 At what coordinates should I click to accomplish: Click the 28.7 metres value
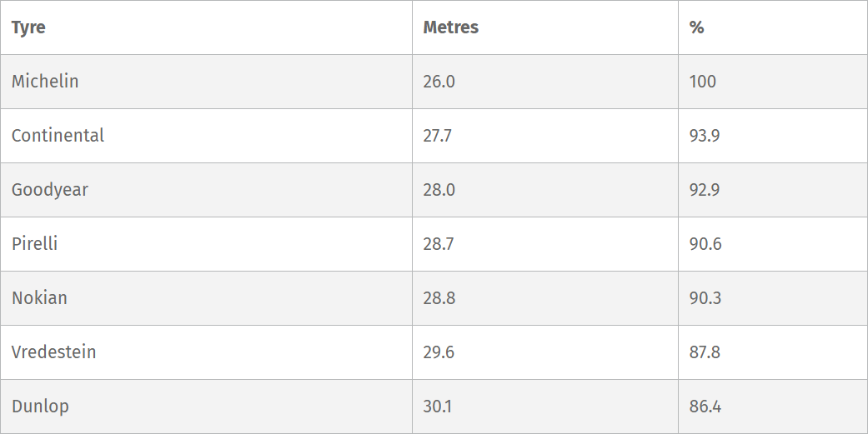pyautogui.click(x=439, y=244)
